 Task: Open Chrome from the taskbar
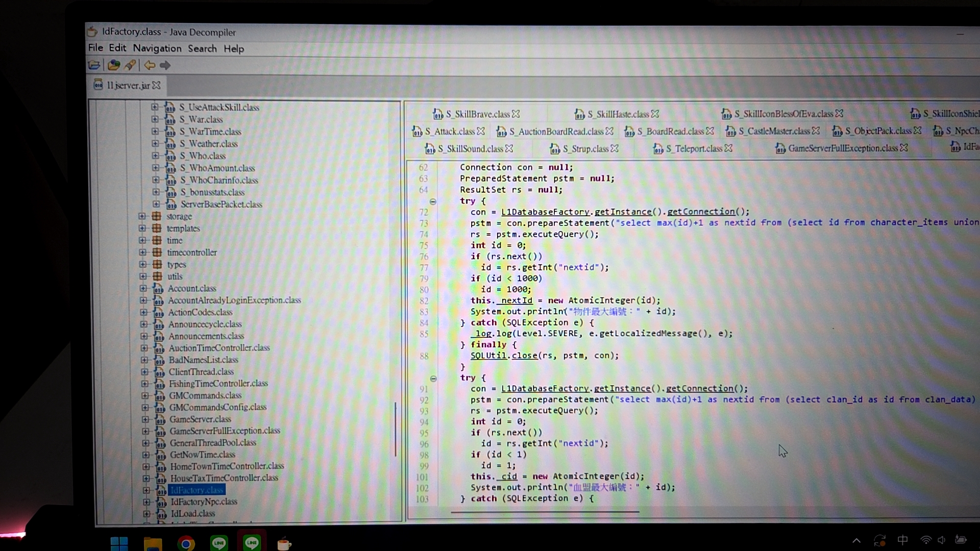pyautogui.click(x=186, y=544)
